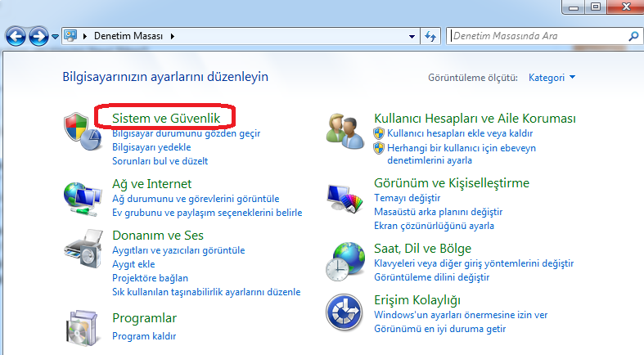Open the Kategori view-by dropdown
The height and width of the screenshot is (355, 644).
[x=552, y=78]
